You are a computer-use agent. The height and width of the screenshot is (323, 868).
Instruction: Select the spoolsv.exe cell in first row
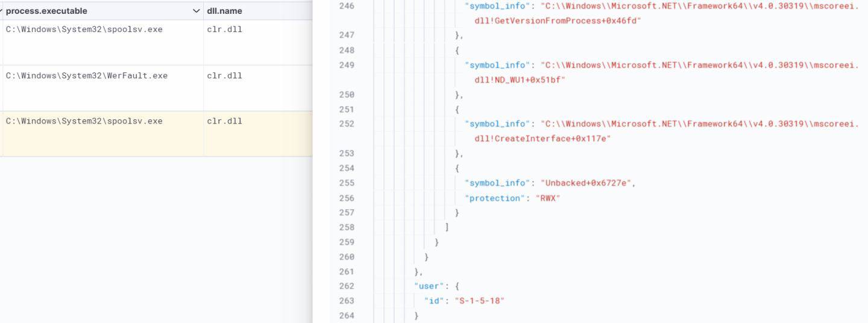(x=84, y=29)
